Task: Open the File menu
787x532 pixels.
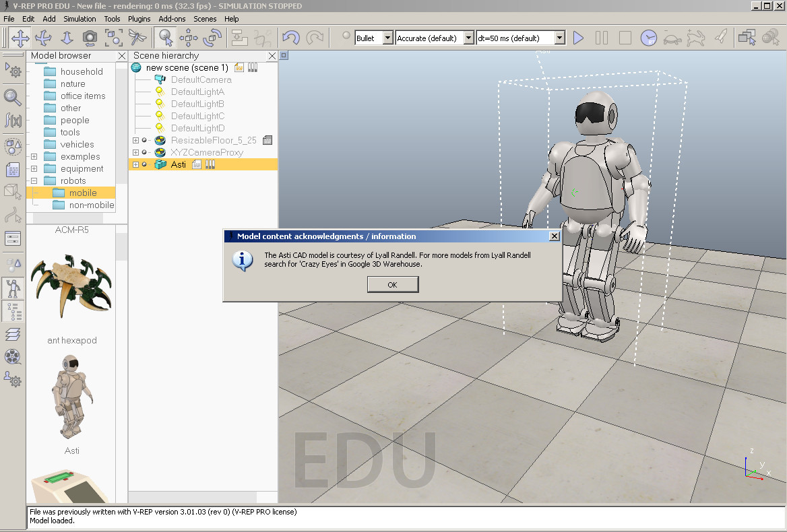Action: 9,19
